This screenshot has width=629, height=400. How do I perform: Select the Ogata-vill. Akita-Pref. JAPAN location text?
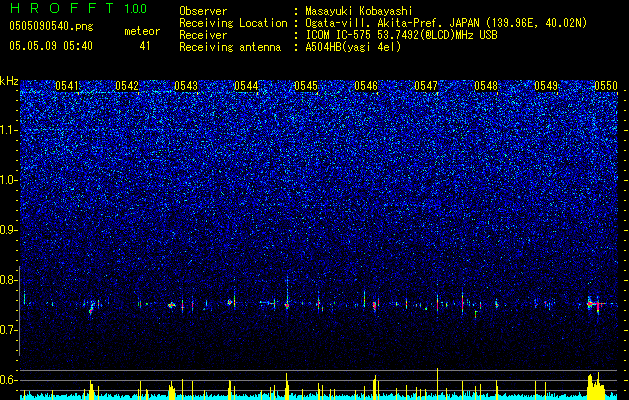click(x=446, y=23)
